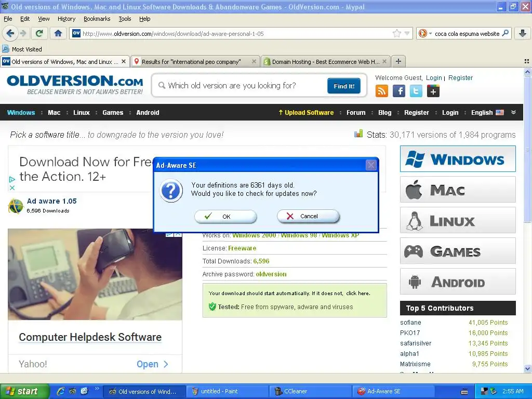
Task: Open contributor sofiane's profile
Action: coord(410,322)
